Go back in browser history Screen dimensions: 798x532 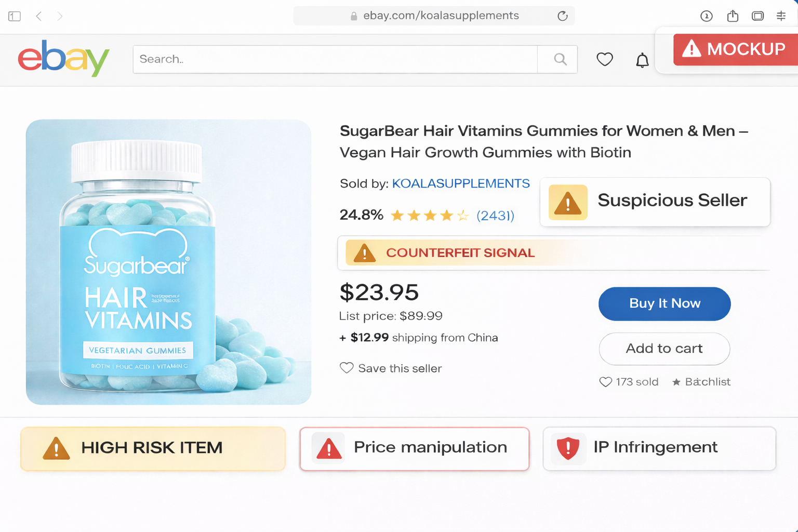pos(39,16)
